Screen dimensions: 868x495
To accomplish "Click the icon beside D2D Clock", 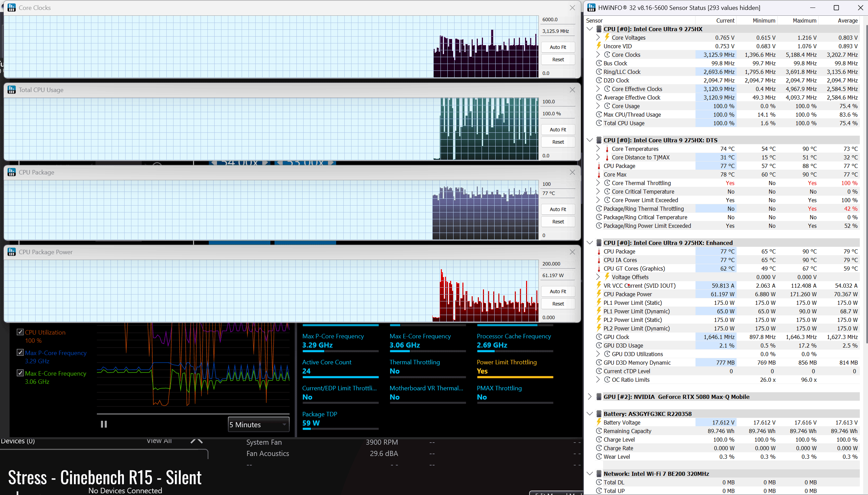I will pyautogui.click(x=599, y=80).
